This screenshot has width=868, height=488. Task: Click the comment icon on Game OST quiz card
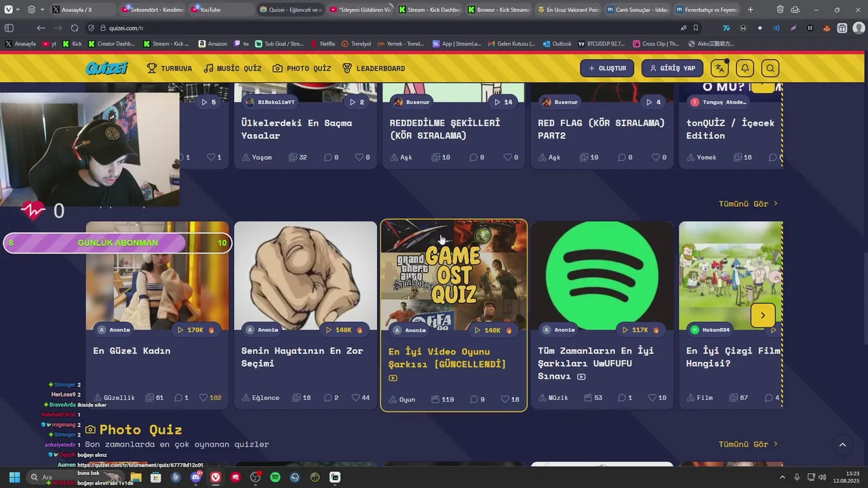pyautogui.click(x=474, y=399)
